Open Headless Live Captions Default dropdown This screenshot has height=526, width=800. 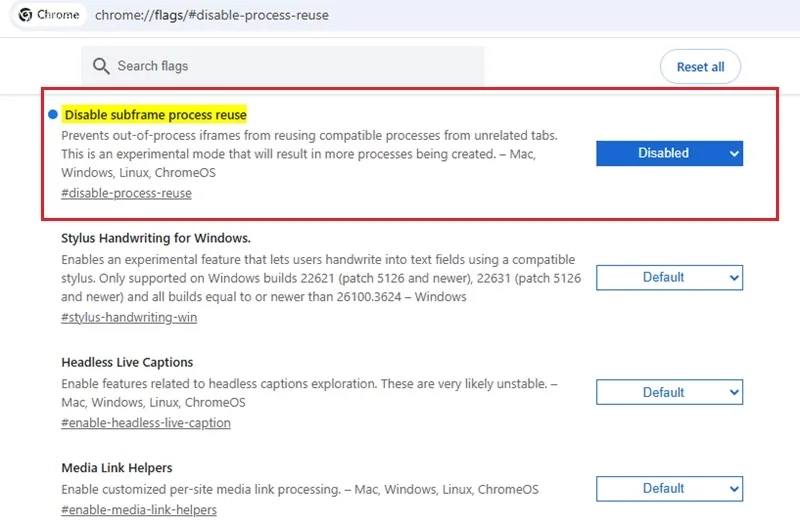click(669, 392)
